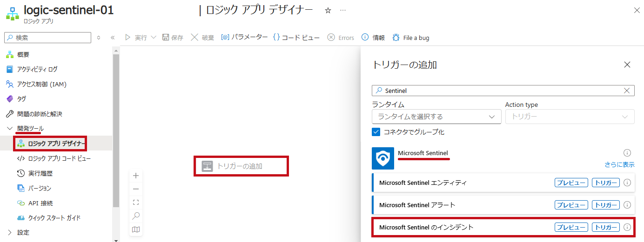
Task: Close the トリガーの追加 panel
Action: [627, 65]
